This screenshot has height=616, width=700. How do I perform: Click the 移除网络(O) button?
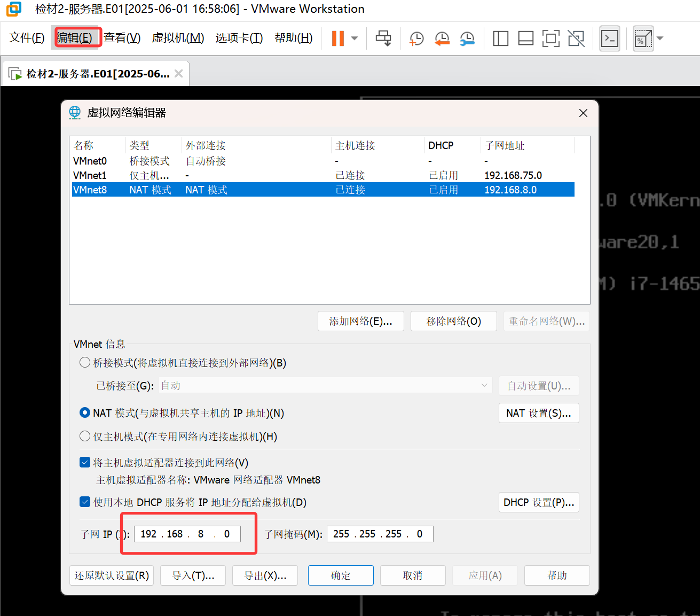pyautogui.click(x=454, y=321)
